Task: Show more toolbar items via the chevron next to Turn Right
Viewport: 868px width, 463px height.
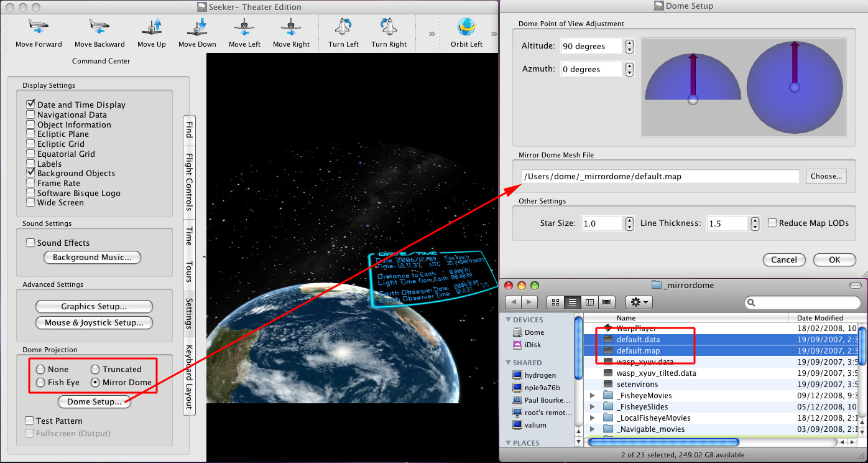Action: 432,34
